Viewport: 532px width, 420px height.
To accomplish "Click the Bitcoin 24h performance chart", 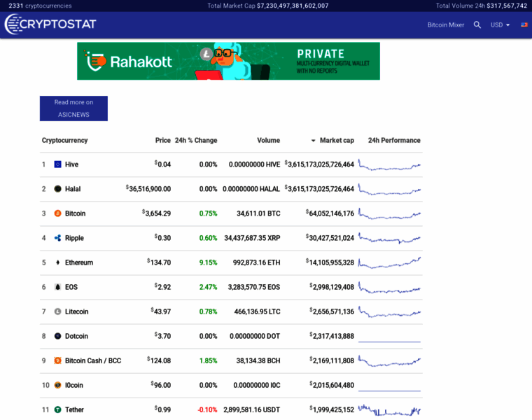I will pyautogui.click(x=389, y=213).
